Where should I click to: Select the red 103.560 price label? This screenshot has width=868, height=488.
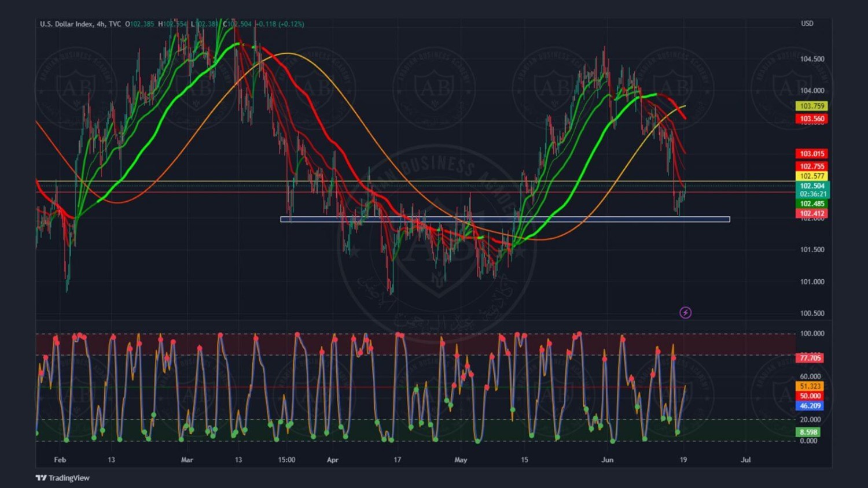pos(812,119)
